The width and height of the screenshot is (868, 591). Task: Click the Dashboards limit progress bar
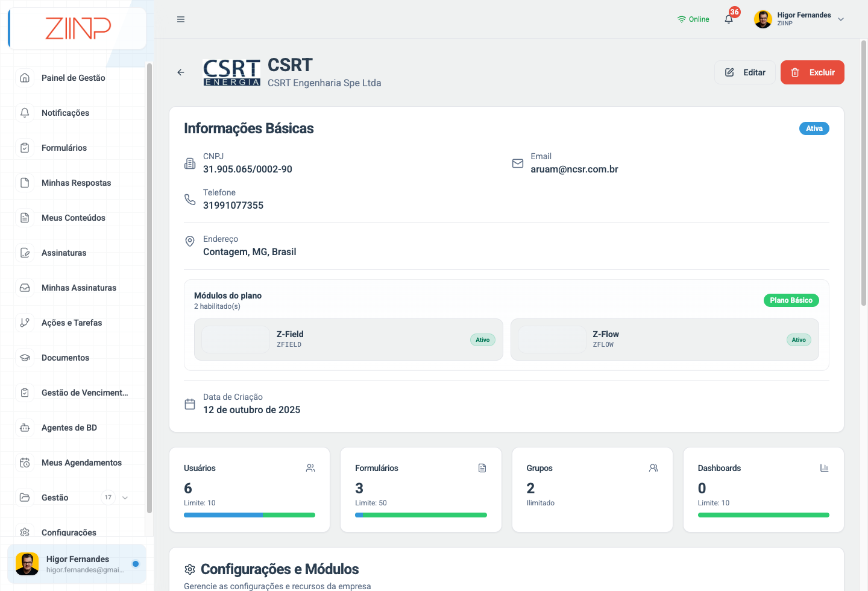(x=763, y=515)
